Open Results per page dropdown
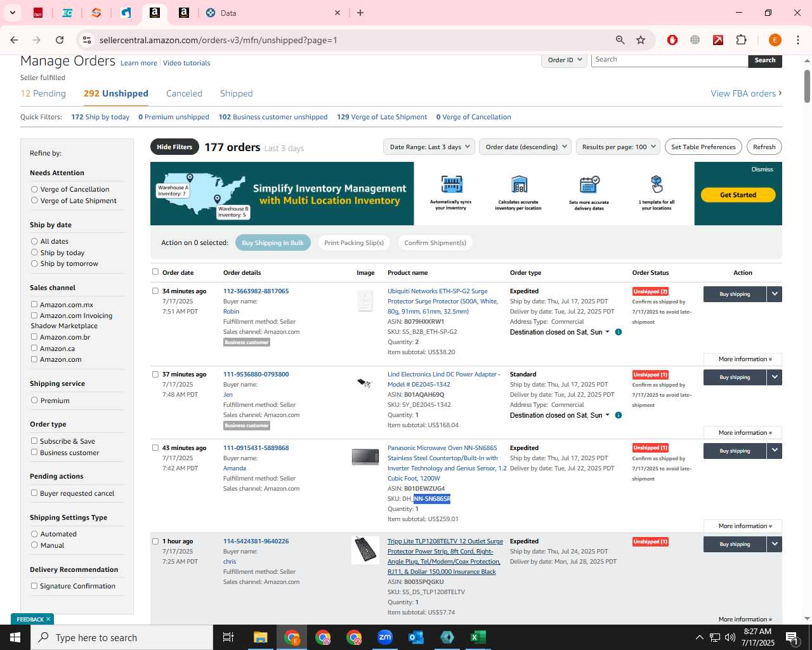 [x=618, y=147]
